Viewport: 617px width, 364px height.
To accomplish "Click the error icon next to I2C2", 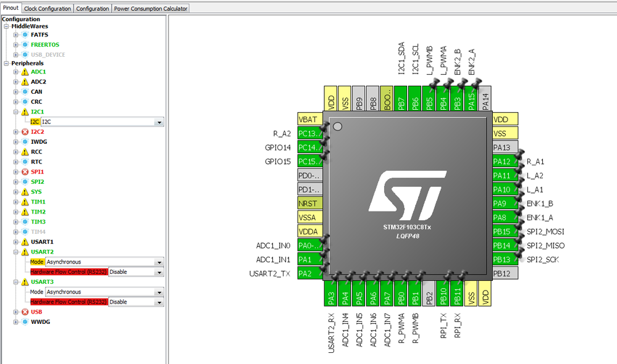I will point(25,131).
